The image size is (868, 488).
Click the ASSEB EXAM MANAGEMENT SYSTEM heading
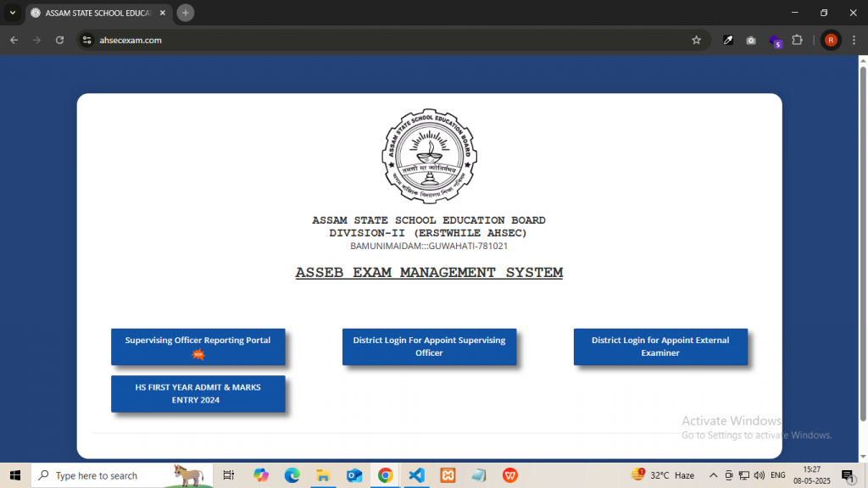429,273
